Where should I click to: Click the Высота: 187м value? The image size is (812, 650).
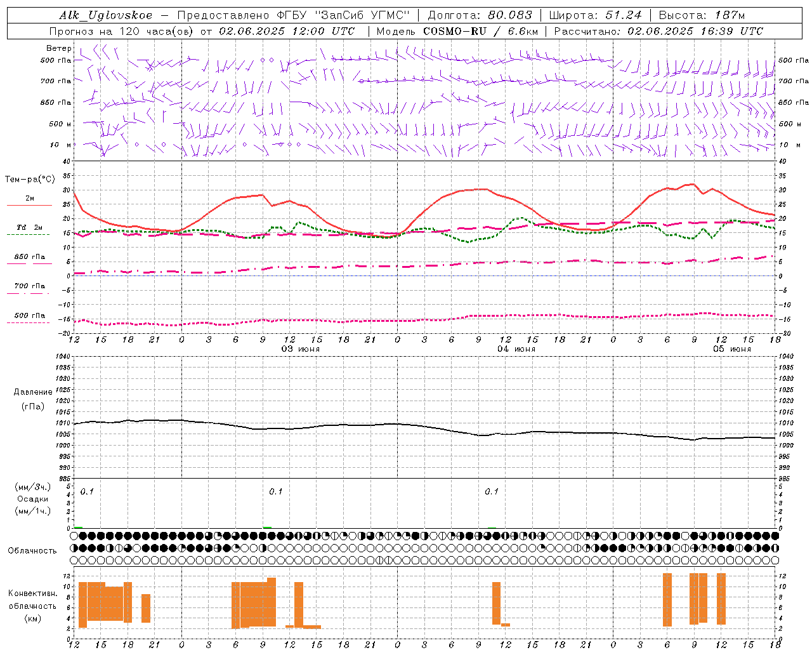pos(702,15)
